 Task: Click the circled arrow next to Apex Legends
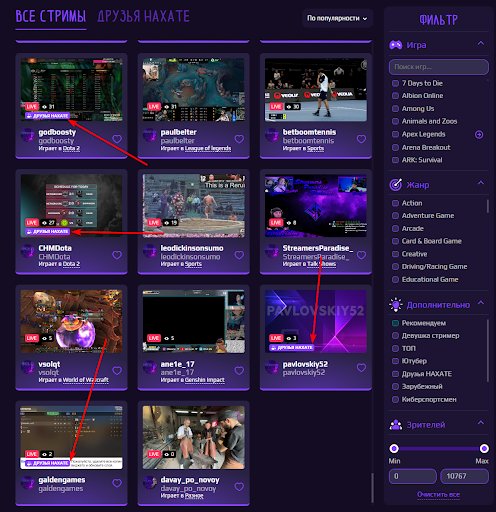click(479, 135)
